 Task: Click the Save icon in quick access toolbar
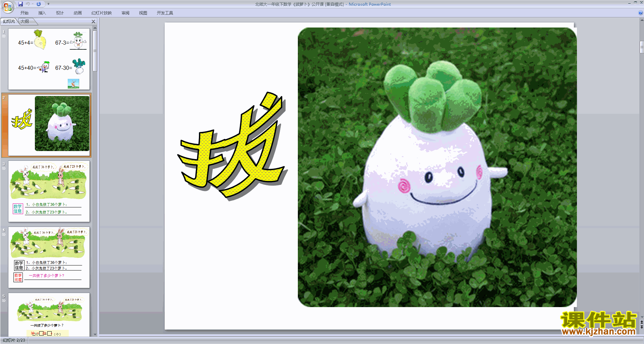20,4
